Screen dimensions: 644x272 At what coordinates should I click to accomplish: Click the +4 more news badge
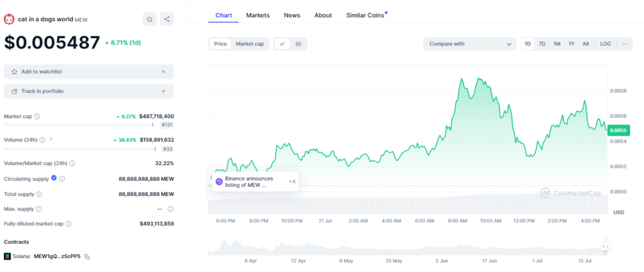pos(292,182)
